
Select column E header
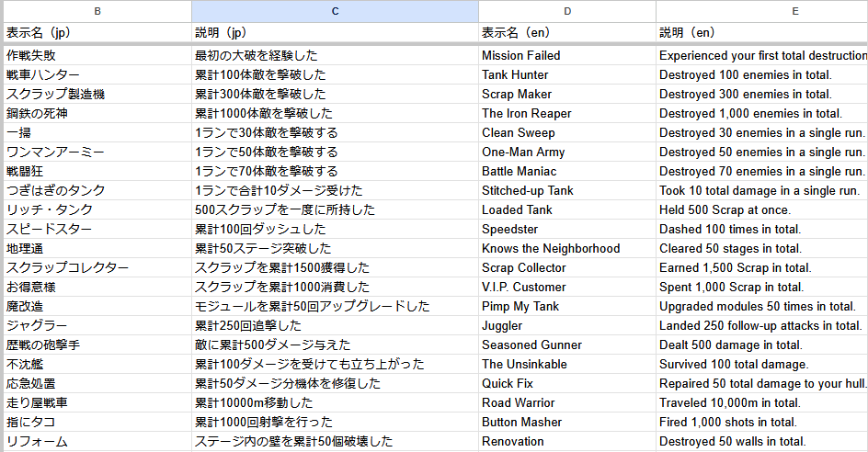(x=762, y=11)
